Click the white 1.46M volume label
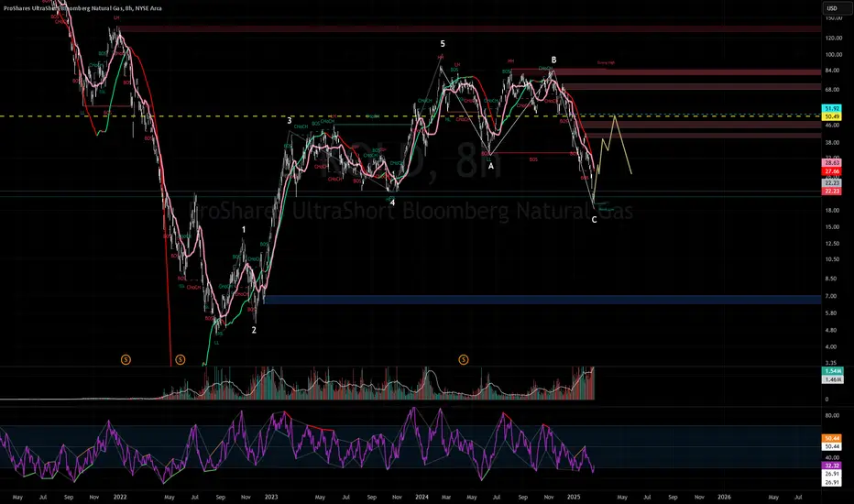 (832, 379)
